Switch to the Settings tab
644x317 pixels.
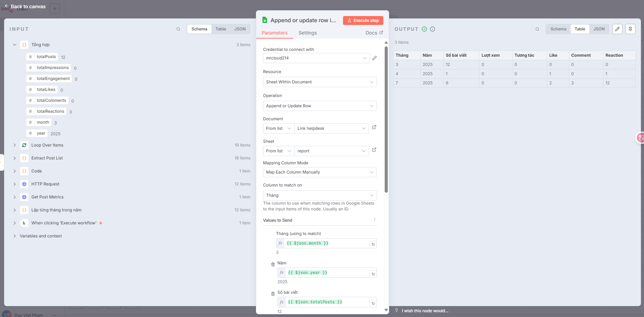(x=307, y=33)
